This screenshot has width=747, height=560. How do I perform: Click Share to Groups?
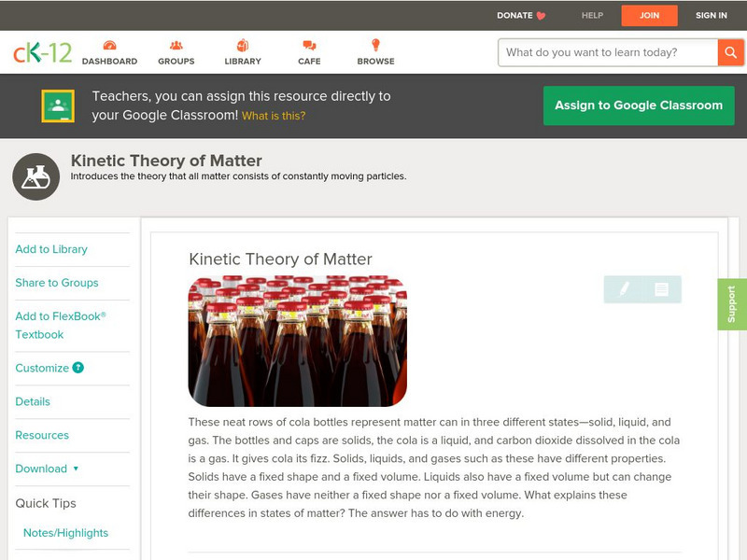point(57,283)
